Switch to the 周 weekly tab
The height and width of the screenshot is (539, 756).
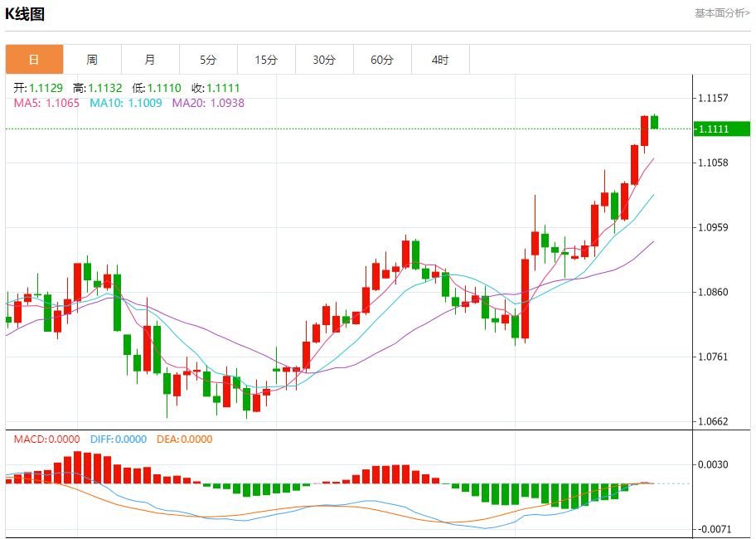[x=92, y=60]
